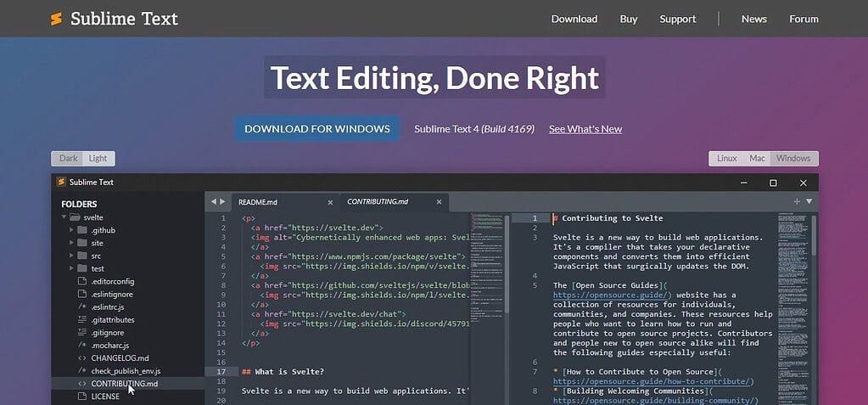Expand the .github folder
This screenshot has height=405, width=868.
click(71, 230)
